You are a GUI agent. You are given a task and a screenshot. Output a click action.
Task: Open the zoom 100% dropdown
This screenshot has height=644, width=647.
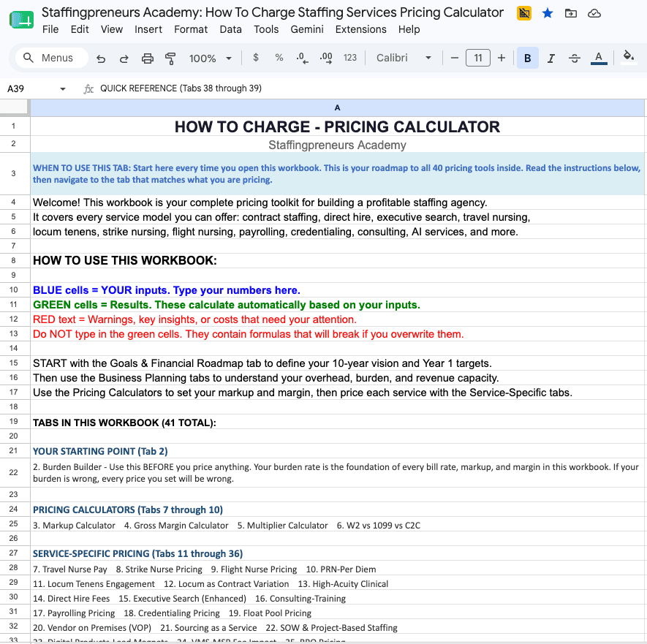click(x=210, y=58)
